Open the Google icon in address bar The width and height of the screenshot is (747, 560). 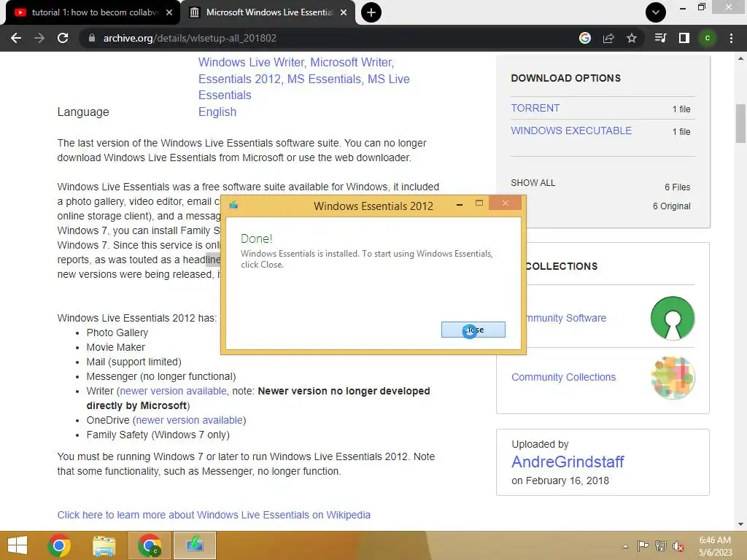pos(585,38)
